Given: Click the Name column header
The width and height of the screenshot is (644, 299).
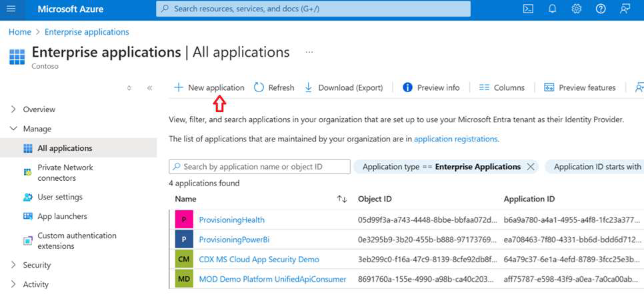Looking at the screenshot, I should pos(185,199).
